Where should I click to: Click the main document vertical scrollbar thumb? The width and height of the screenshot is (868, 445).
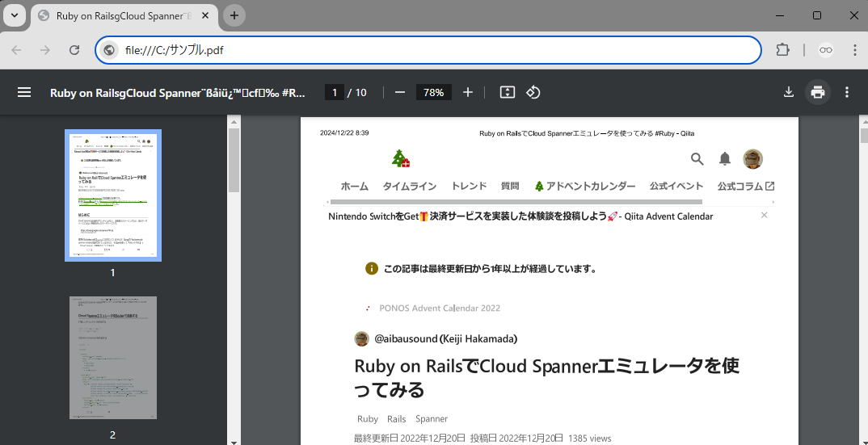864,136
